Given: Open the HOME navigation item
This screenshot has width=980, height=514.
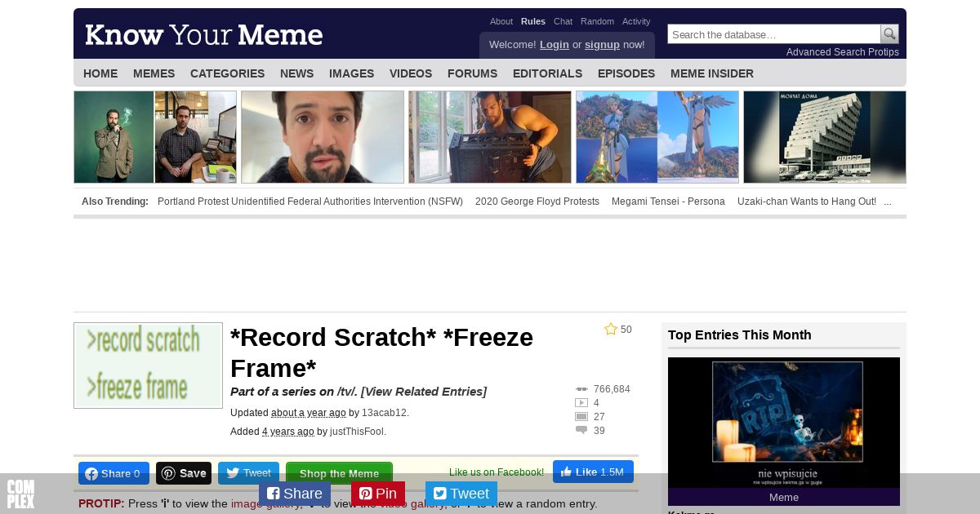Looking at the screenshot, I should click(x=100, y=73).
